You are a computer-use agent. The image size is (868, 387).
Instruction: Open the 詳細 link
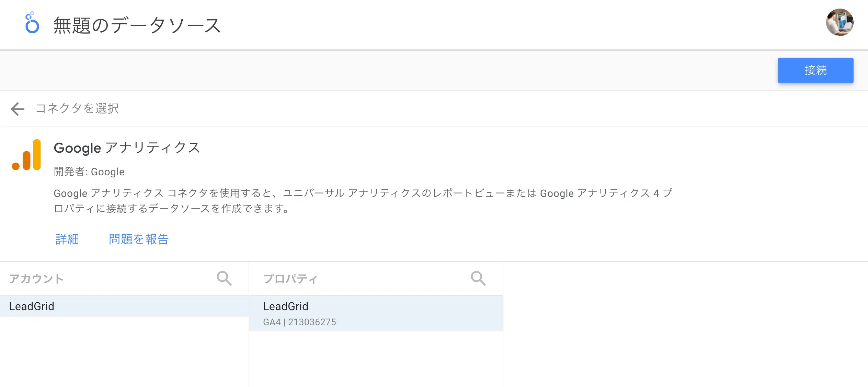pos(67,239)
